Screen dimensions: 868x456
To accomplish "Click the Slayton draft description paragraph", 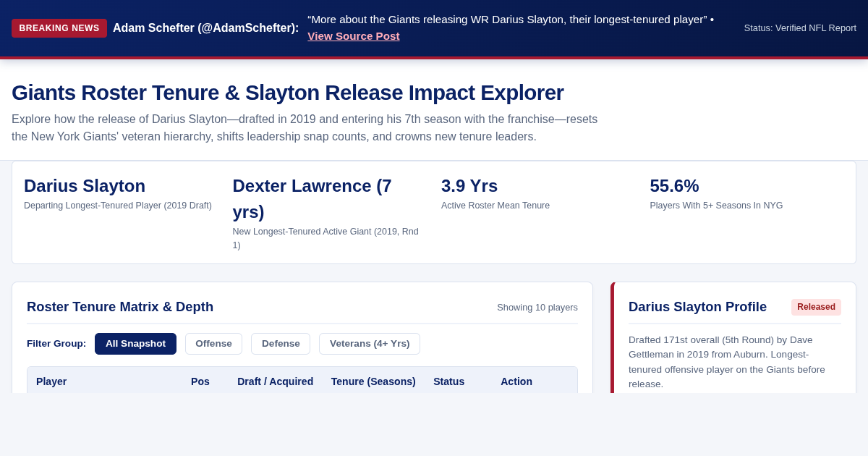I will pos(734,362).
